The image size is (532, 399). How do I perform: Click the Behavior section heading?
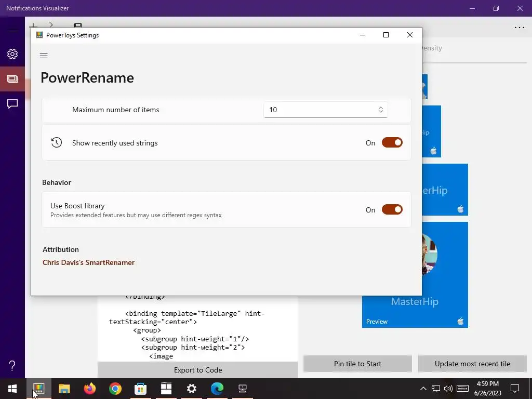point(57,182)
